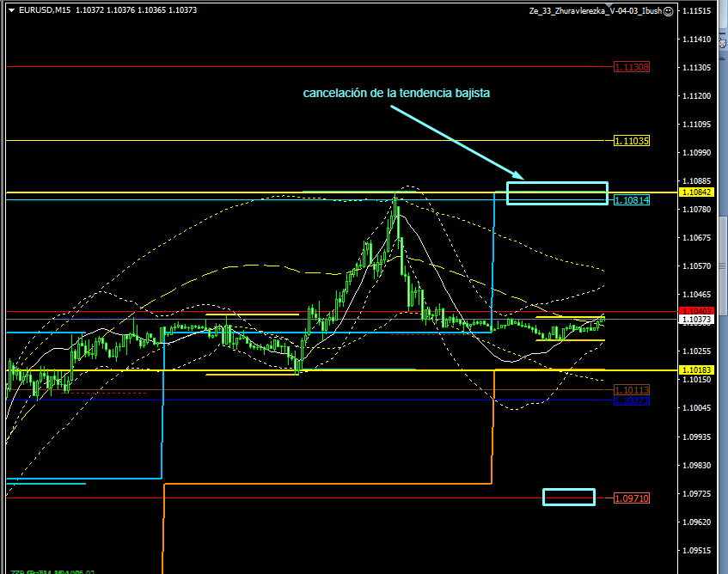728x574 pixels.
Task: Select the brown 1.10113 level label
Action: [632, 390]
